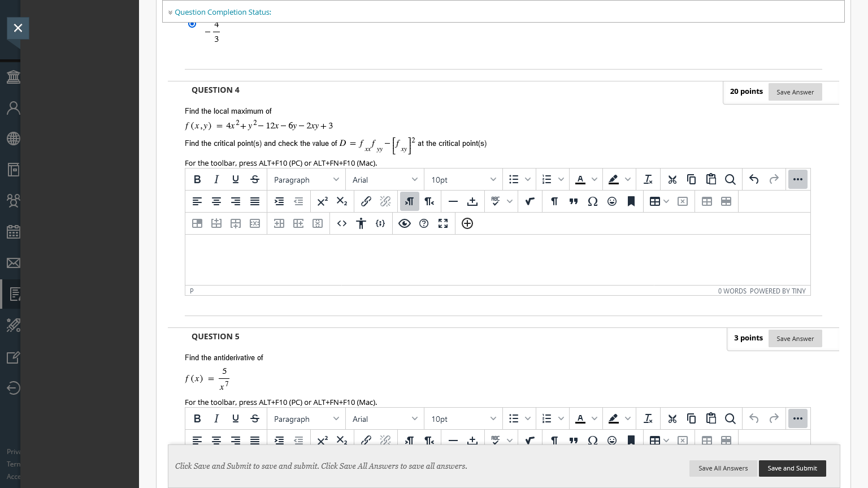Click the paste clipboard icon in Question 4

coord(711,179)
